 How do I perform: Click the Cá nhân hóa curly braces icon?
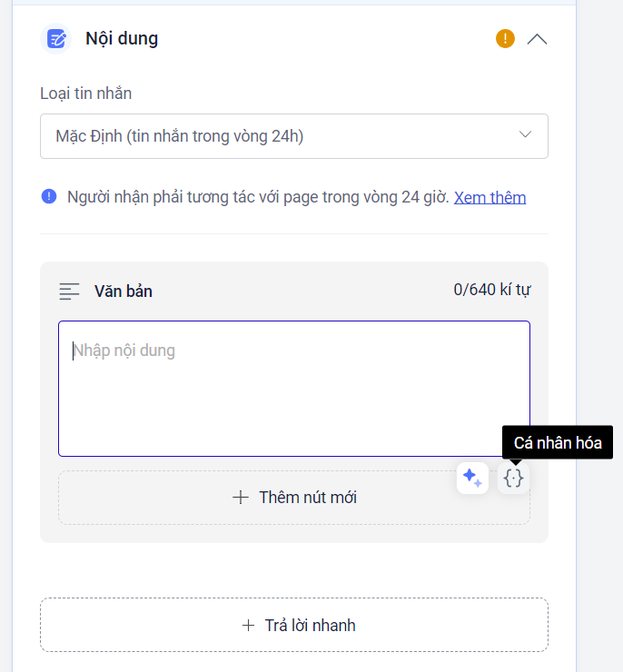[x=513, y=478]
